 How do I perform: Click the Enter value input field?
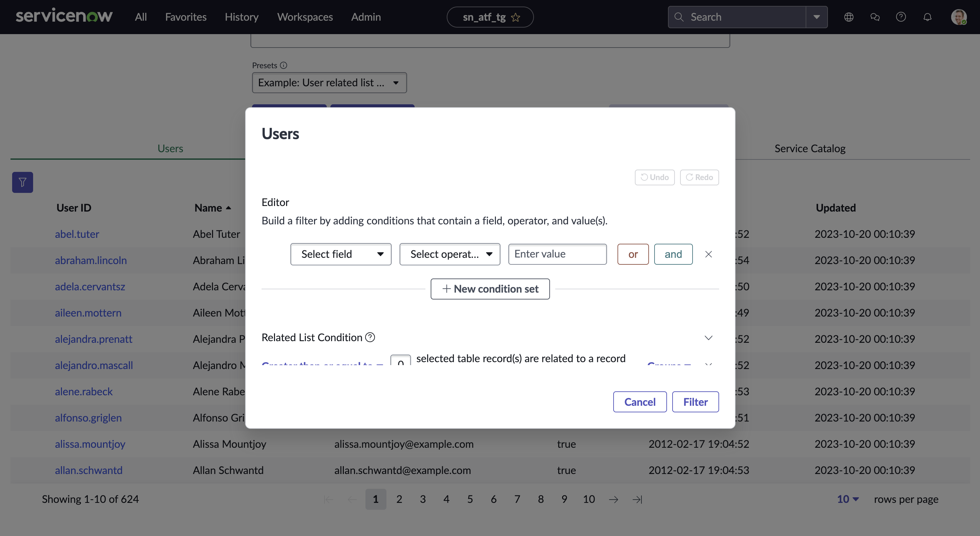point(557,254)
